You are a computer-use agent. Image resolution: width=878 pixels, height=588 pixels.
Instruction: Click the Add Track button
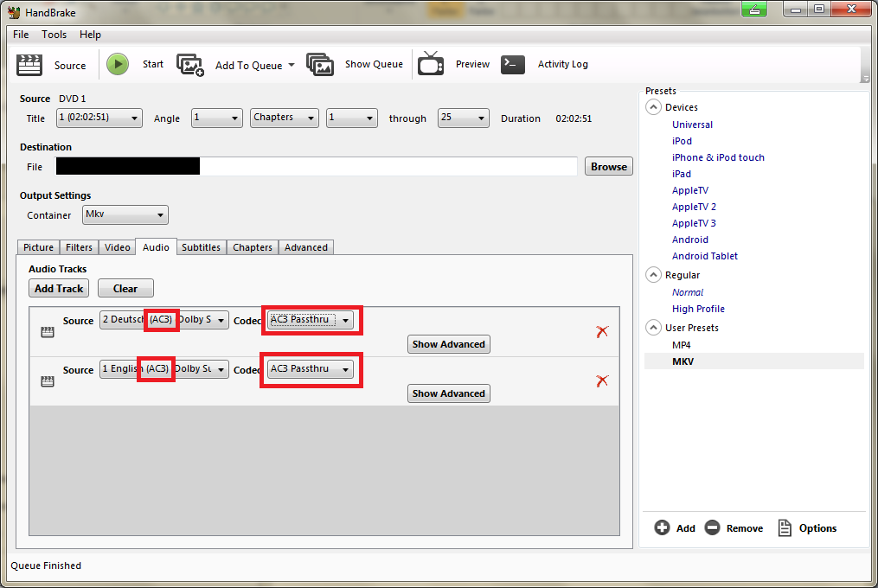[x=59, y=289]
